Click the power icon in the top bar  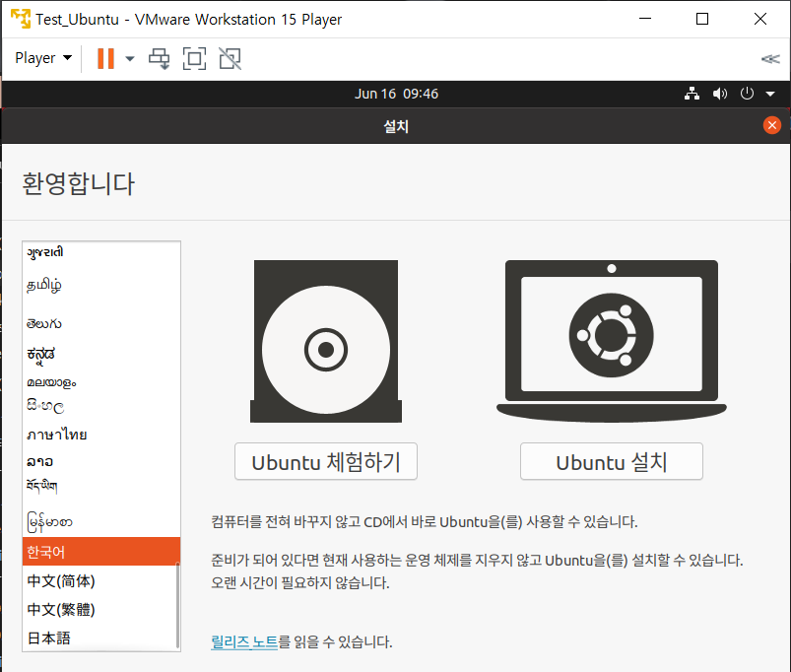(747, 94)
